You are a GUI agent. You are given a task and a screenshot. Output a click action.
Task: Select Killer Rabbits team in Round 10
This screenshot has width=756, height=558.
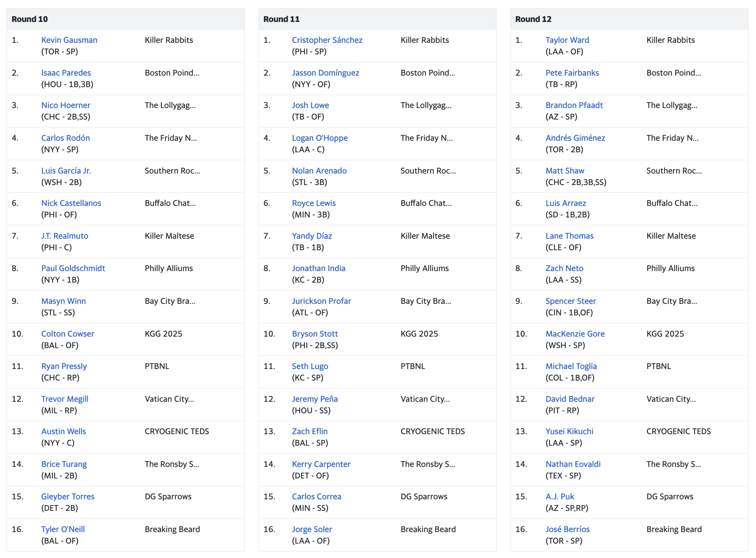[169, 40]
